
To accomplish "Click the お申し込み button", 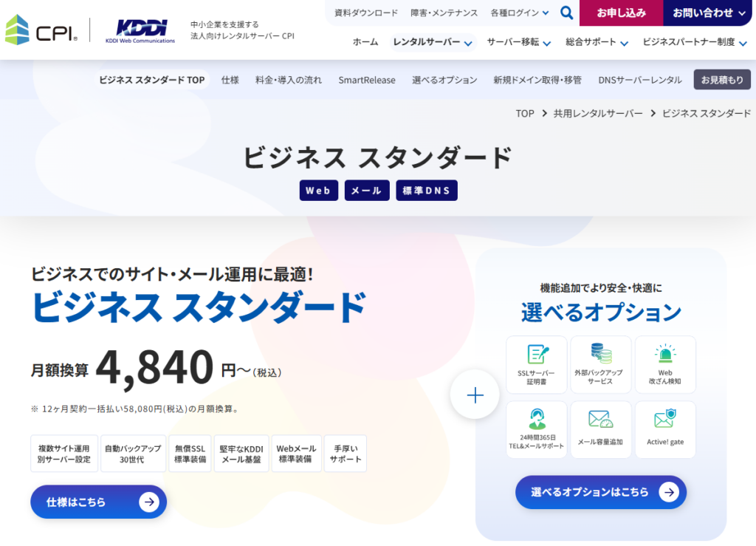I will point(621,13).
